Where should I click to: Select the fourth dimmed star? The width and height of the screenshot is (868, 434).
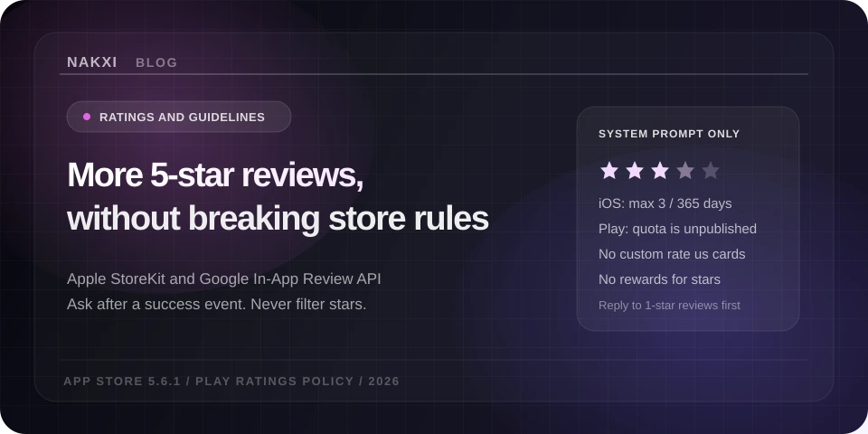685,171
